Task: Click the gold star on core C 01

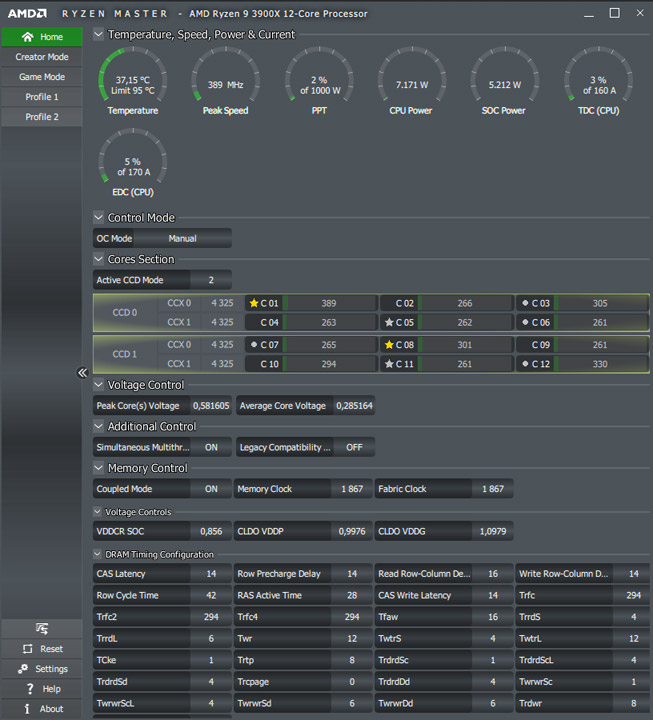Action: coord(253,303)
